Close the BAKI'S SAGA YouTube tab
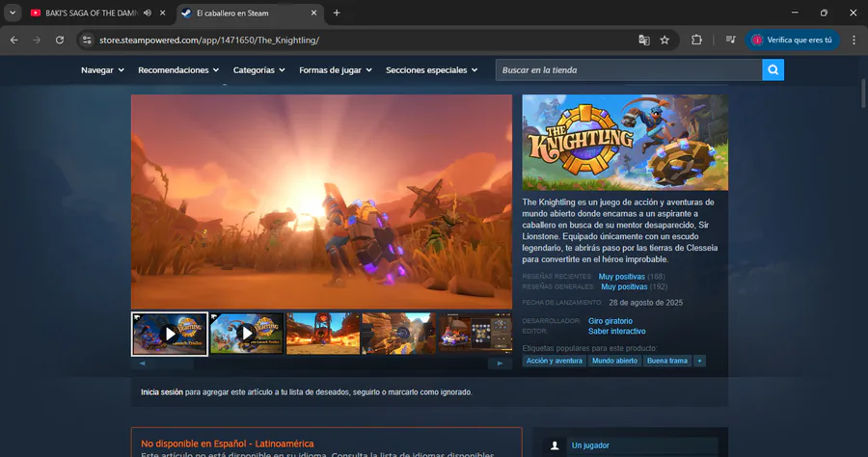 162,13
